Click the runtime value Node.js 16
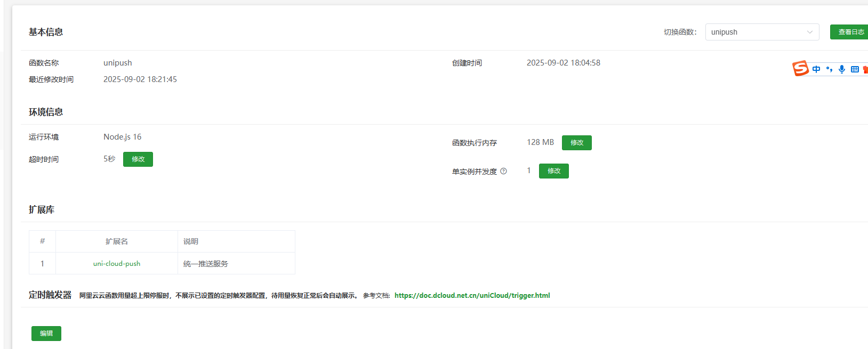This screenshot has height=349, width=868. pyautogui.click(x=123, y=137)
